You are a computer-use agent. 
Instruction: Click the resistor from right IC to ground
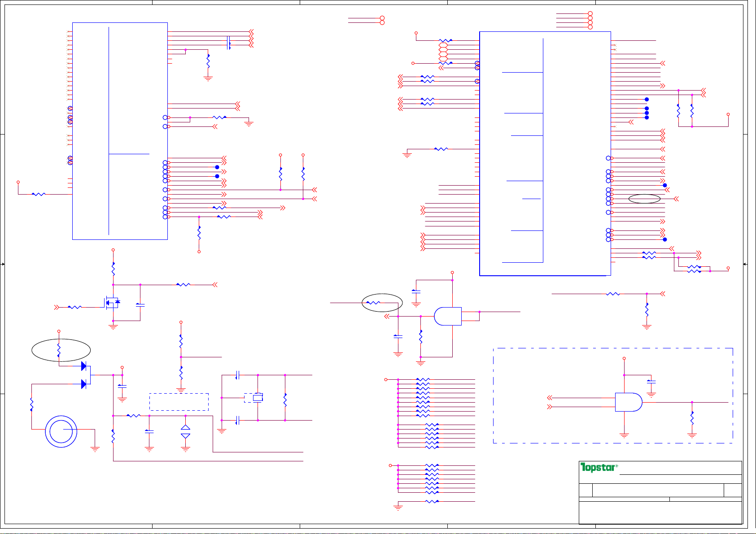[441, 149]
